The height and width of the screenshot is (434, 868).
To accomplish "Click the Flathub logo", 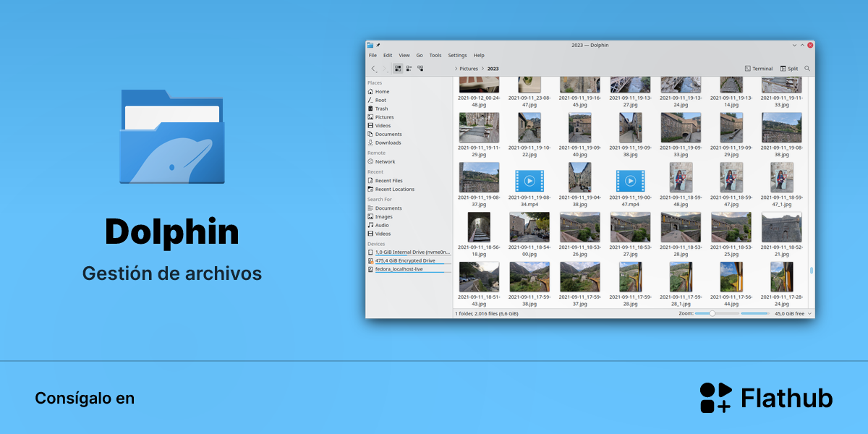I will pos(766,398).
